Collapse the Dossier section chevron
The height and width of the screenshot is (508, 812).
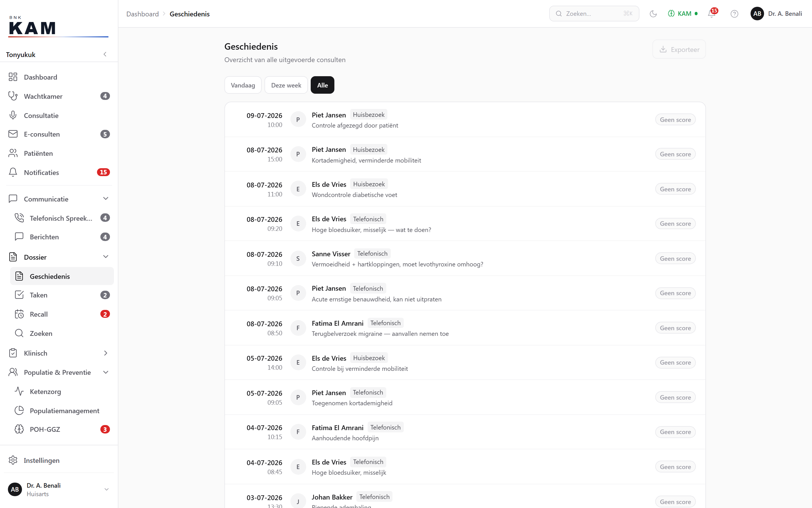[x=106, y=257]
